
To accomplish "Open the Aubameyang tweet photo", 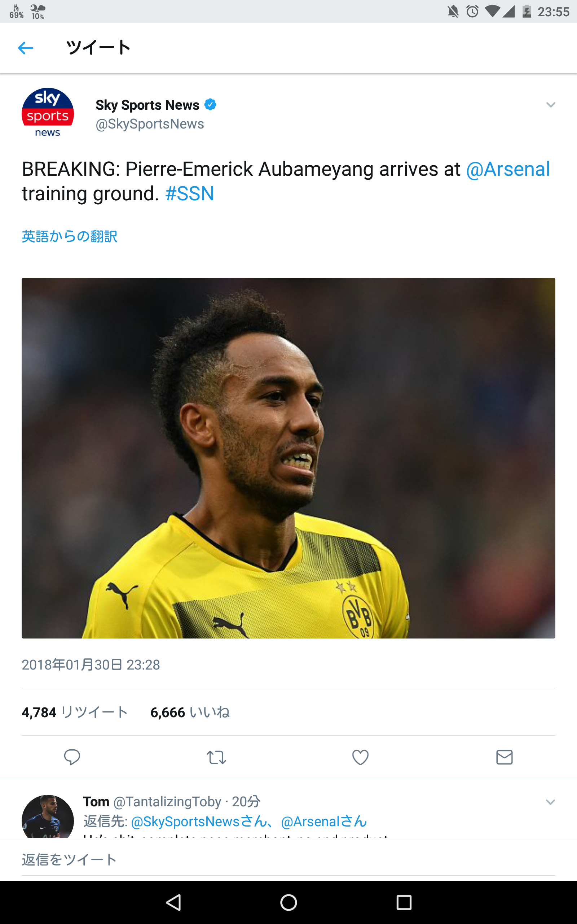I will pos(288,458).
